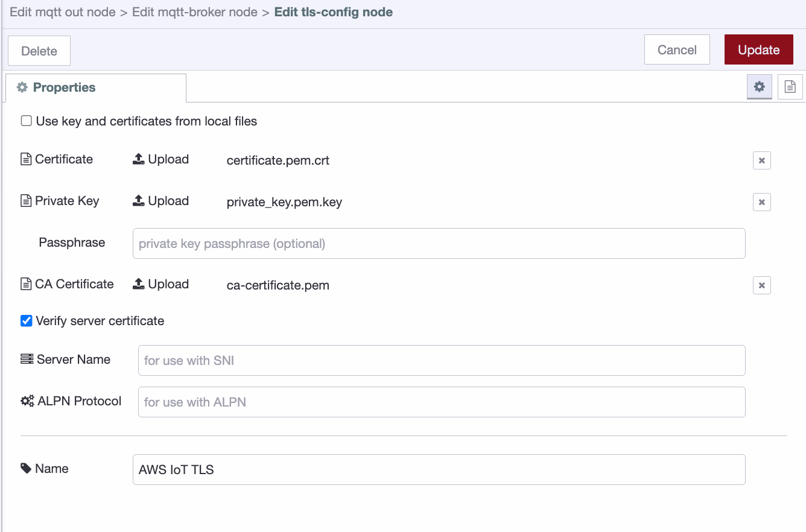Screen dimensions: 806x532
Task: Clear the ca-certificate.pem upload
Action: pos(761,285)
